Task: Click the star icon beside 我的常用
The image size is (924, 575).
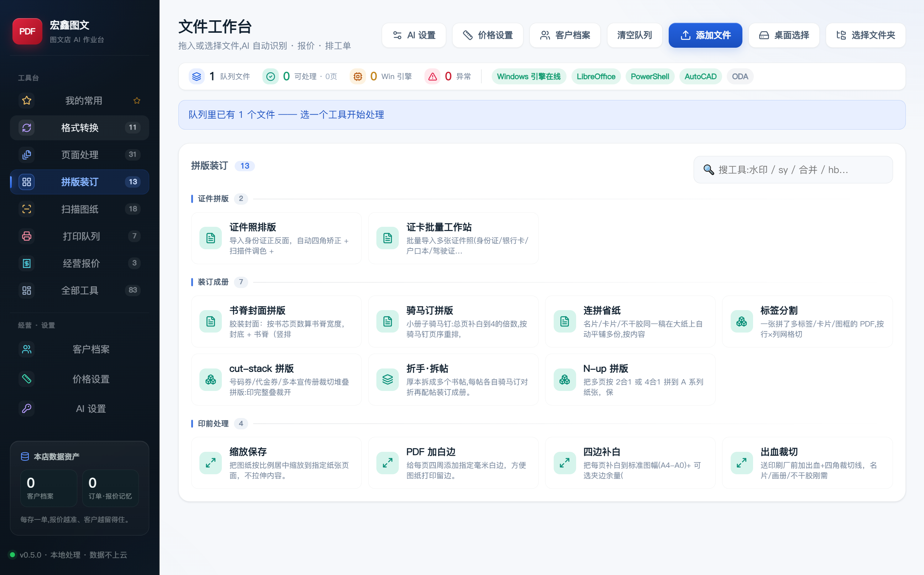Action: pyautogui.click(x=27, y=100)
